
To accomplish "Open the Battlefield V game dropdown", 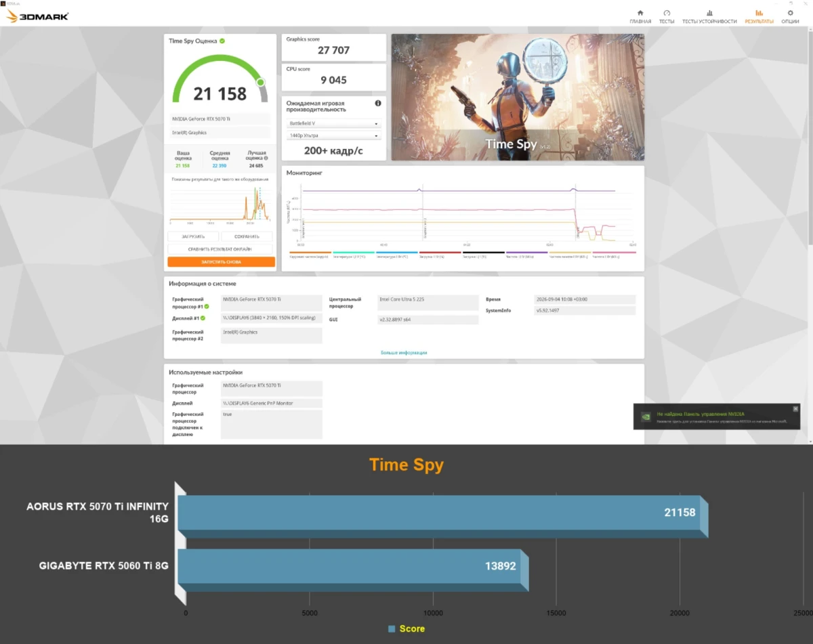I will pyautogui.click(x=334, y=124).
